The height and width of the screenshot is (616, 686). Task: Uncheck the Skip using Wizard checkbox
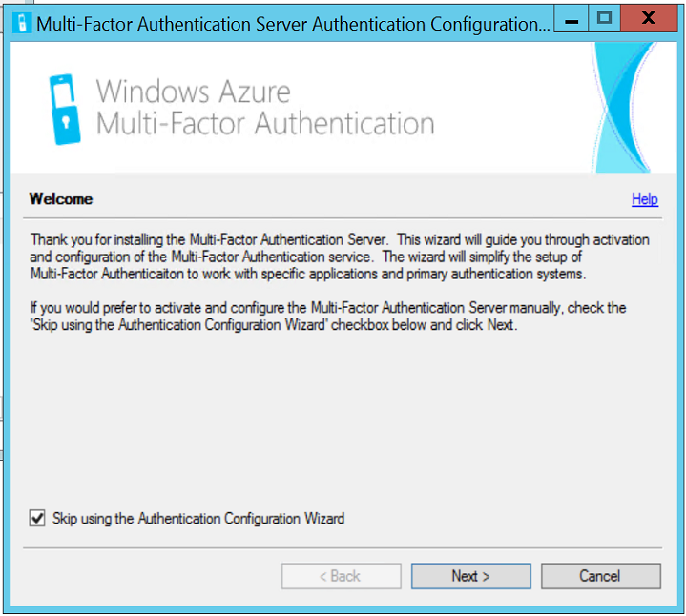[37, 519]
